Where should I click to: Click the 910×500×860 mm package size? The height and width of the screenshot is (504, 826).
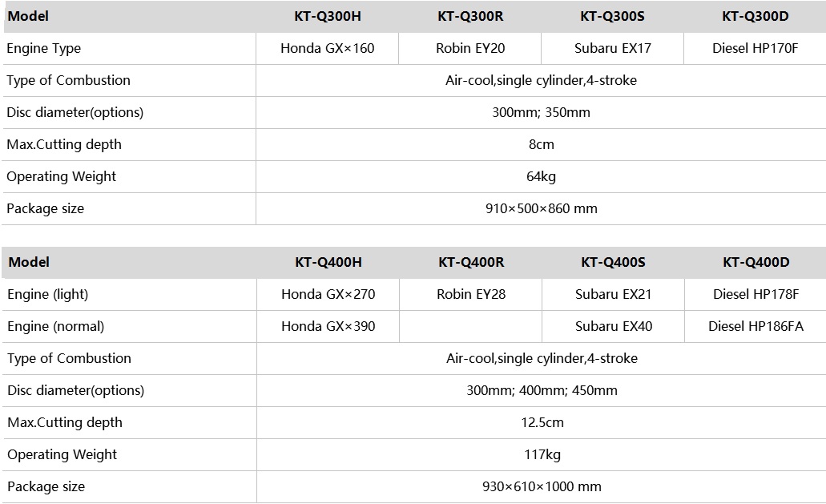[x=541, y=208]
